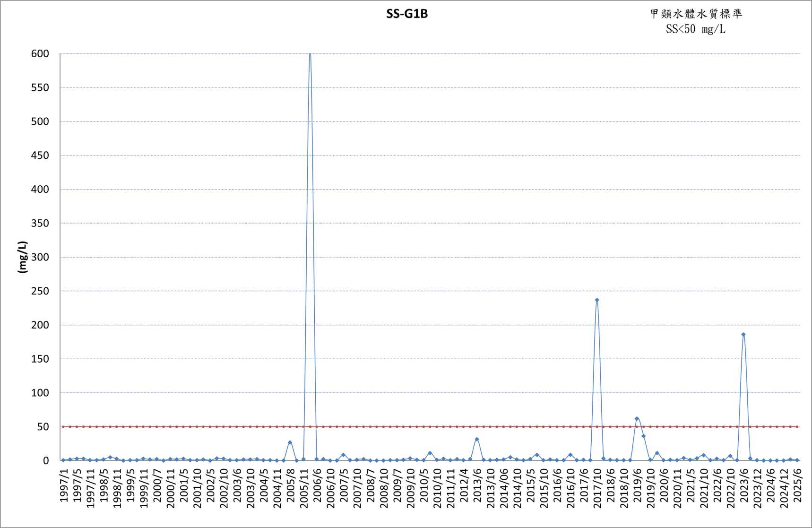Click the 600 label on the y-axis
The width and height of the screenshot is (812, 528).
[40, 54]
